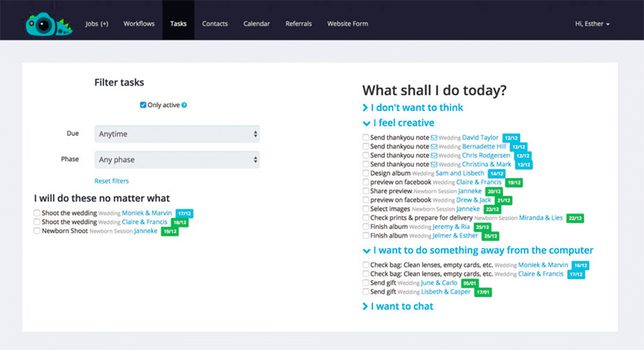Open the Phase dropdown showing Any phase
Viewport: 644px width, 350px height.
point(177,160)
